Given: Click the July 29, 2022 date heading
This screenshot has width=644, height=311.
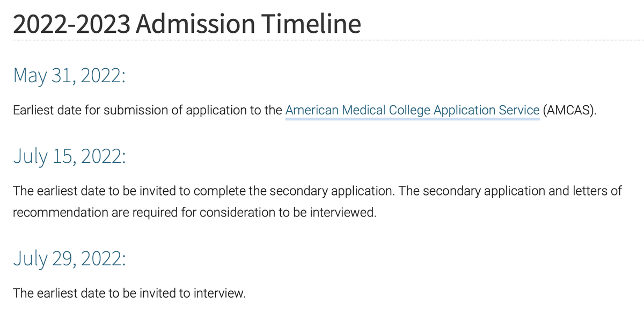Looking at the screenshot, I should pyautogui.click(x=69, y=260).
